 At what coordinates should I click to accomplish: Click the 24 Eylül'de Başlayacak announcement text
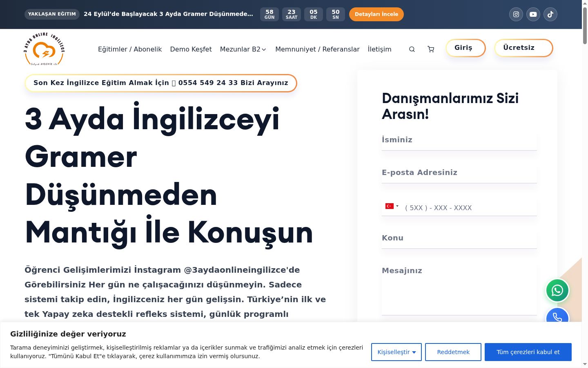[168, 14]
